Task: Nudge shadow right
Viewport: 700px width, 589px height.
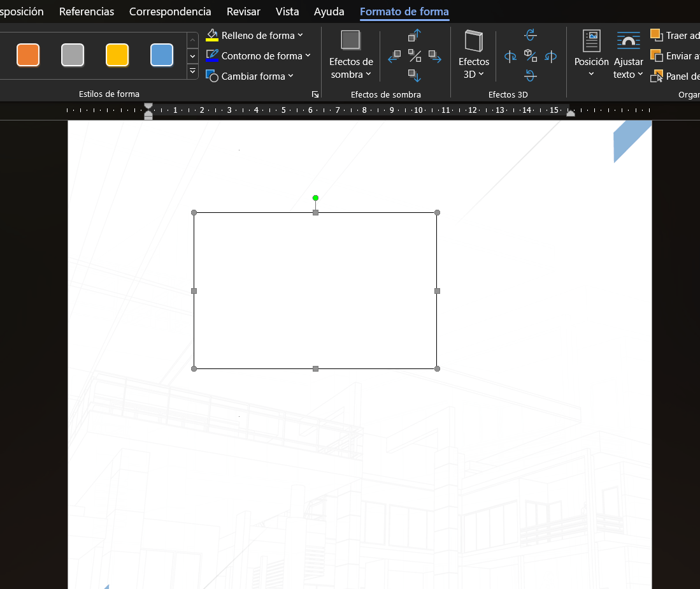Action: 435,56
